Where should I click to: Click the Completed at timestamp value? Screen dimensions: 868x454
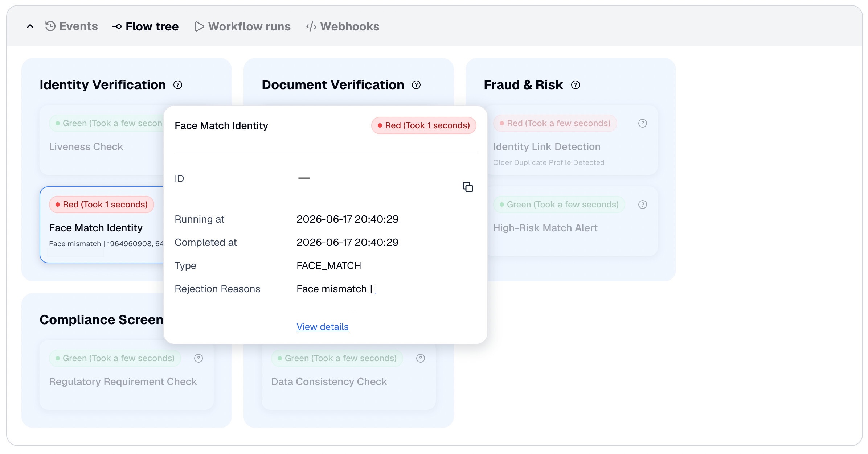coord(347,242)
